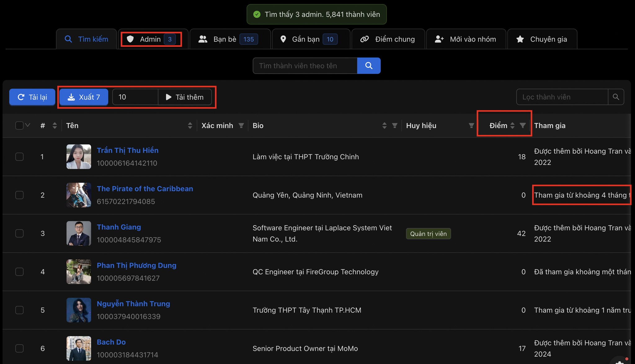This screenshot has width=635, height=364.
Task: Select The Pirate of the Caribbean checkbox
Action: [x=19, y=195]
